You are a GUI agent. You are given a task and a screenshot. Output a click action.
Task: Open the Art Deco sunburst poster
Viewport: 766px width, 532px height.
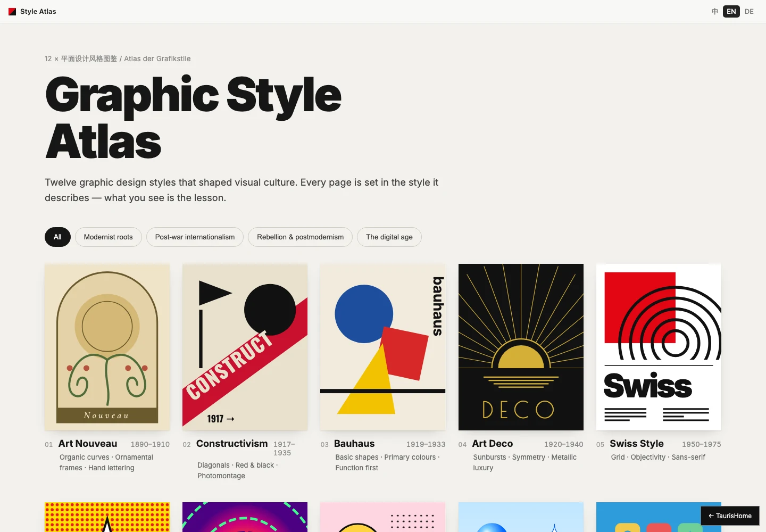tap(521, 347)
